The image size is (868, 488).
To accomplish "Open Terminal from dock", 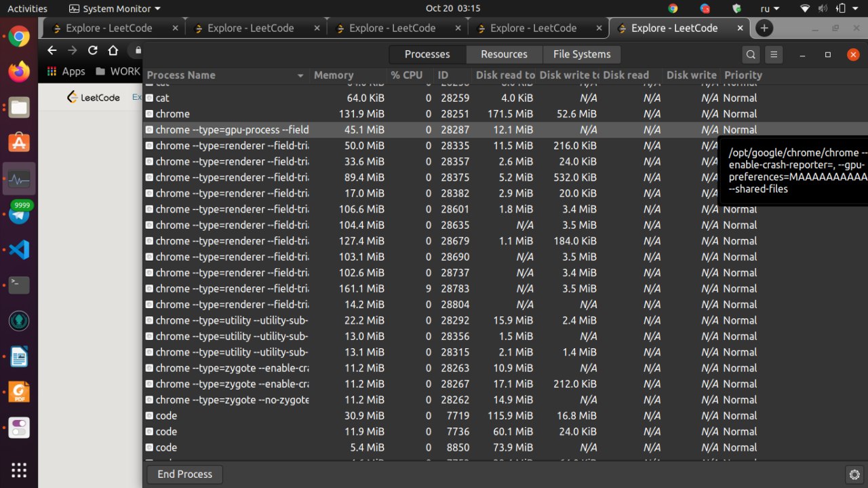I will (x=19, y=284).
